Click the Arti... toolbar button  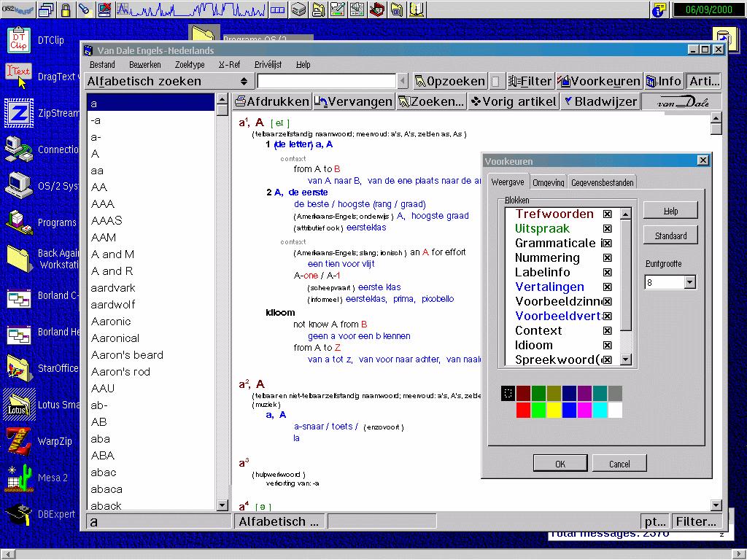click(704, 82)
